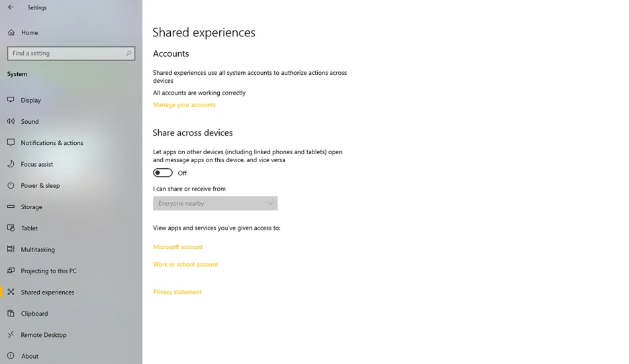Screen dimensions: 629x364
Task: Click the Multitasking icon
Action: pyautogui.click(x=11, y=249)
